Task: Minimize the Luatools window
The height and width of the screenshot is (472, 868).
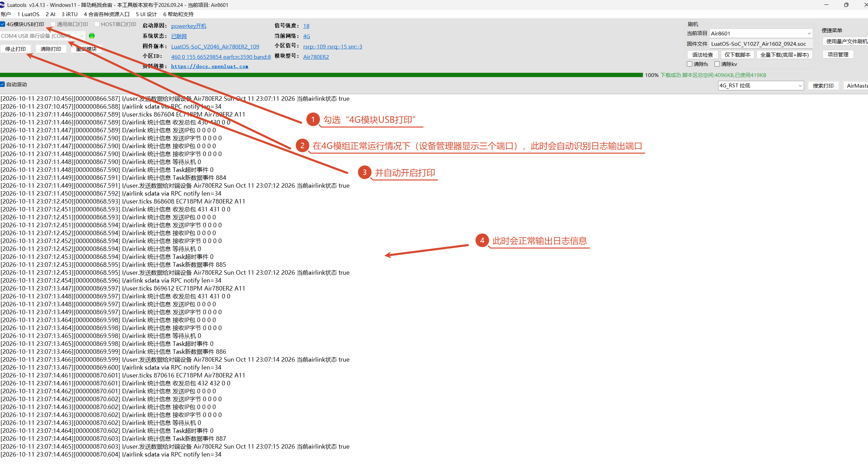Action: (826, 5)
